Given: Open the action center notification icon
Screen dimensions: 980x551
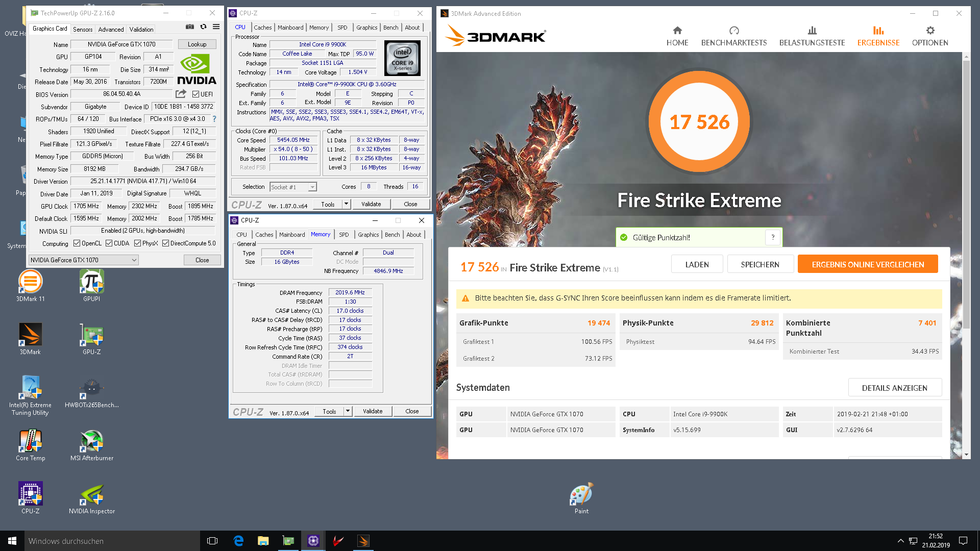Looking at the screenshot, I should 963,541.
